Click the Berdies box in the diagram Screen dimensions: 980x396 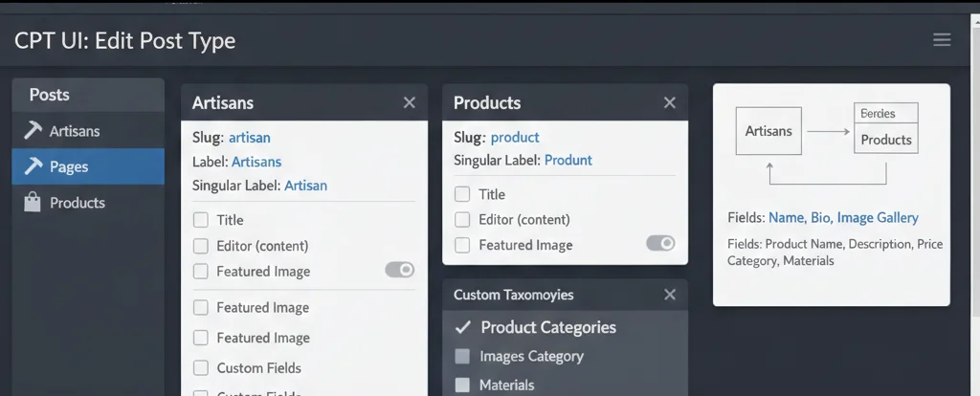point(886,114)
